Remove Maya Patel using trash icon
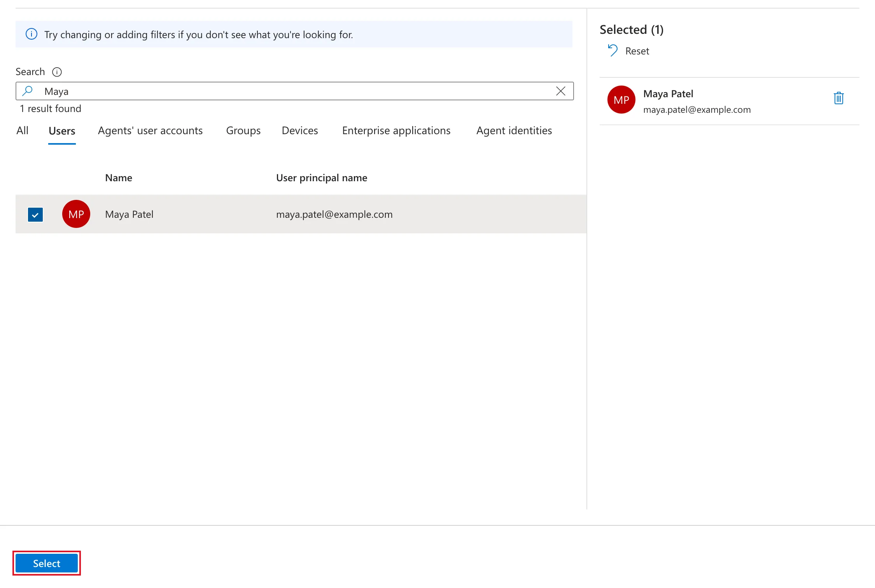875x588 pixels. coord(838,98)
